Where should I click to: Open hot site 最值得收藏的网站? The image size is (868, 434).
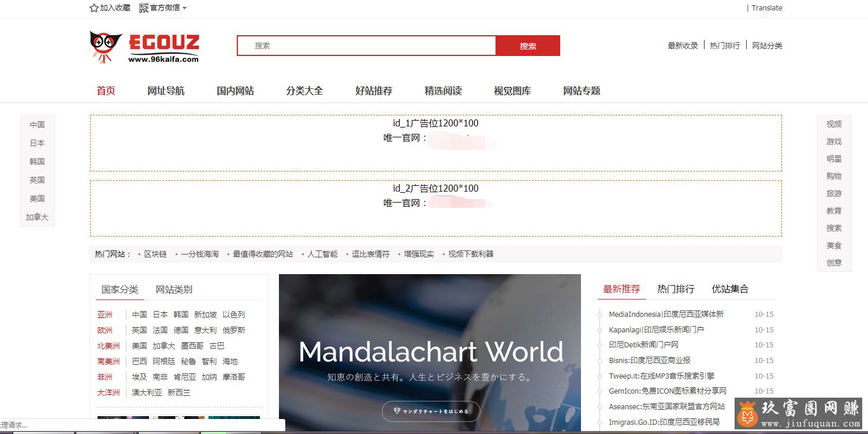[263, 254]
